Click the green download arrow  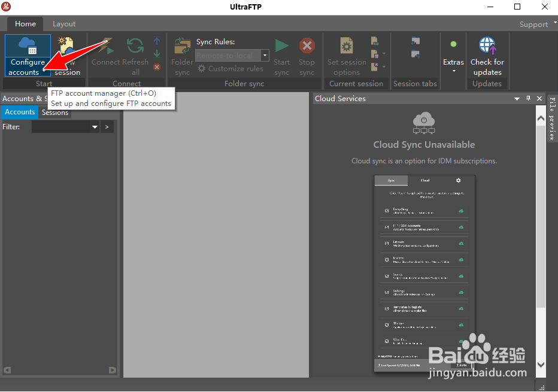157,54
